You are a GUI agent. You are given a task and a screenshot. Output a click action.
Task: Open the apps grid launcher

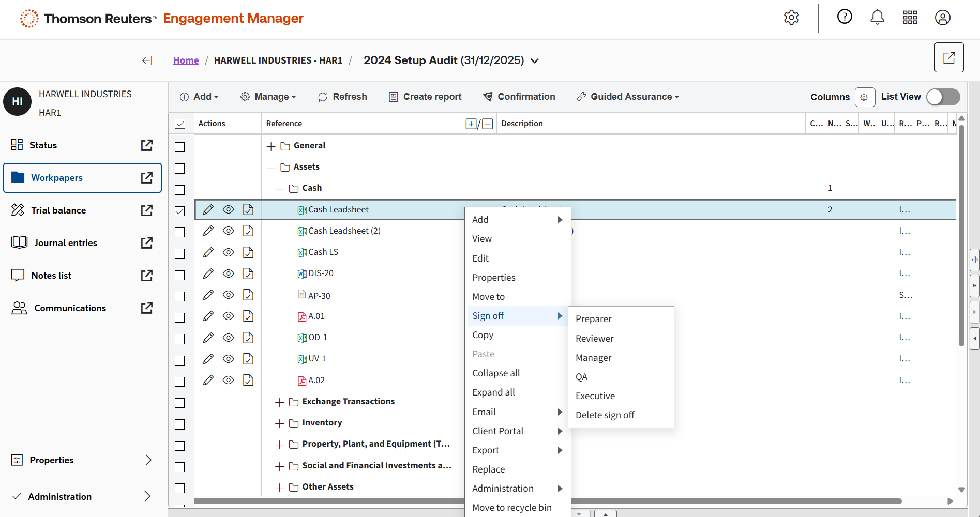(x=910, y=18)
